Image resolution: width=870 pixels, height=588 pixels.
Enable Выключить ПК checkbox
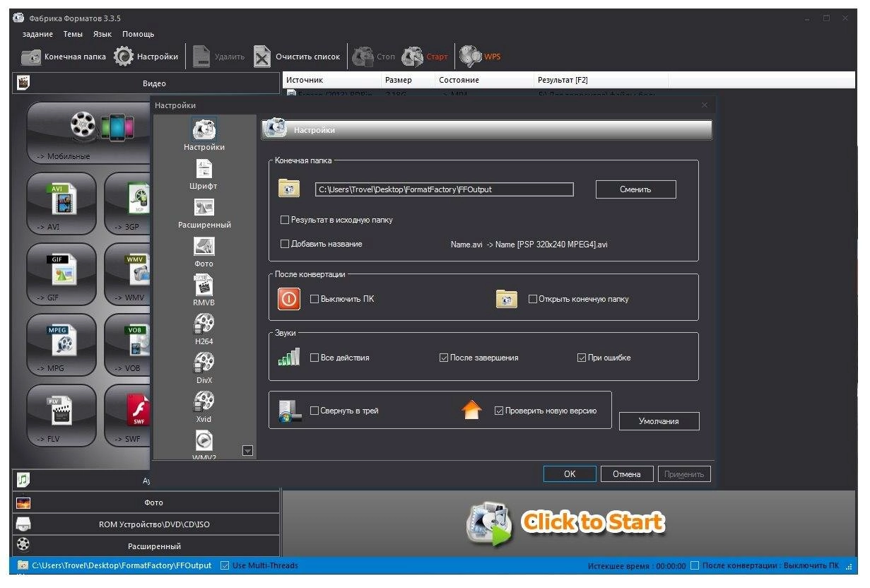click(x=315, y=299)
